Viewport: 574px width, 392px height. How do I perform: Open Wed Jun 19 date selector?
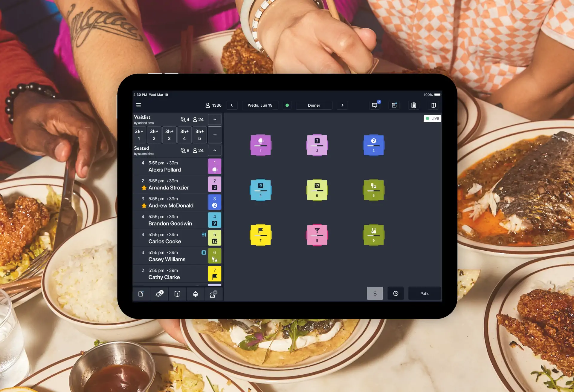[x=260, y=105]
